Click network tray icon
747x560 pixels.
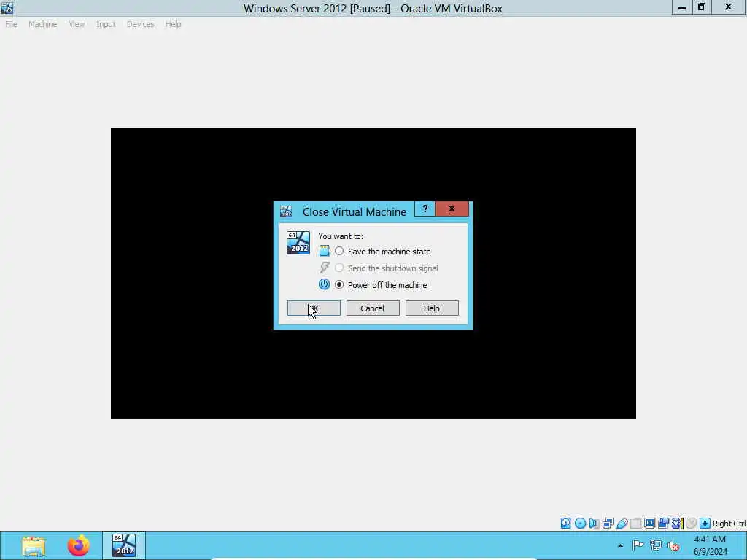656,545
